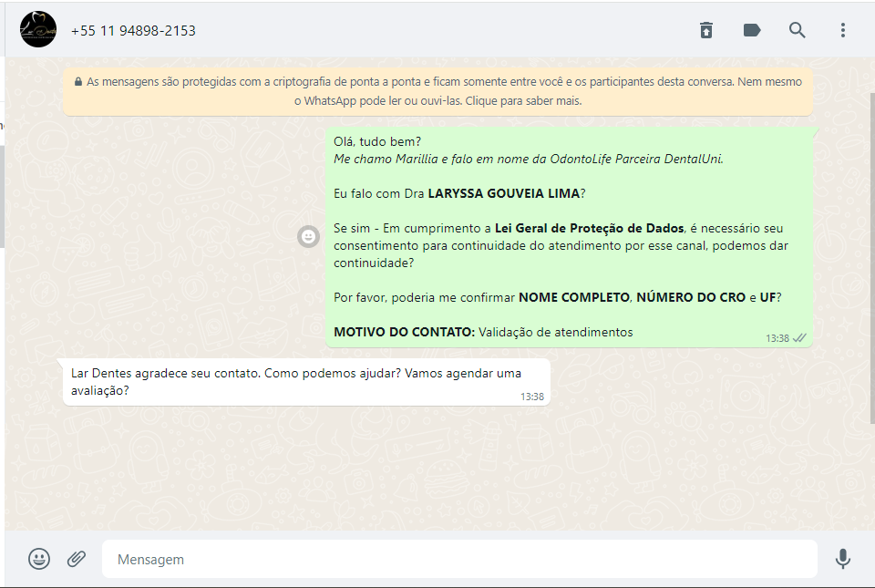875x588 pixels.
Task: Click text Lei Geral de Proteção de Dados
Action: (x=590, y=228)
